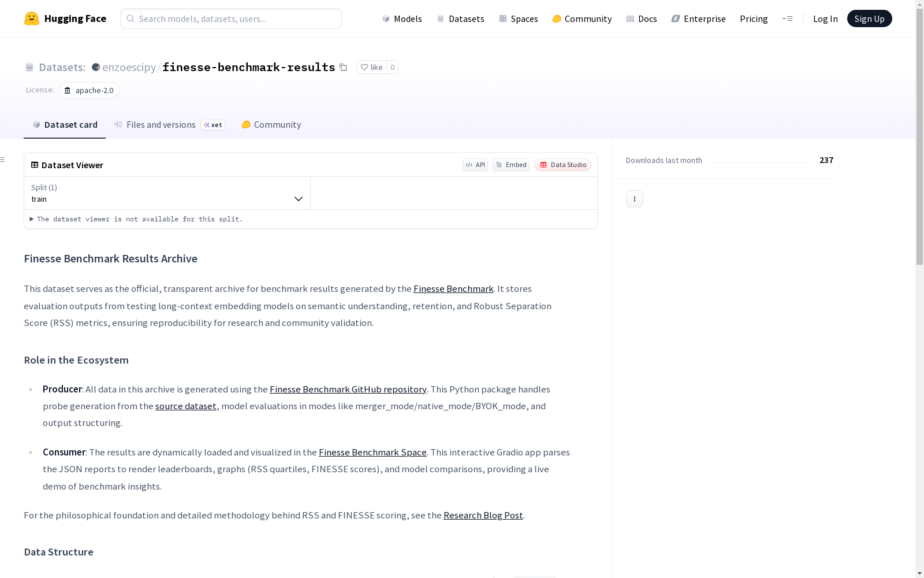Click the apache-2.0 license tag

pyautogui.click(x=89, y=90)
